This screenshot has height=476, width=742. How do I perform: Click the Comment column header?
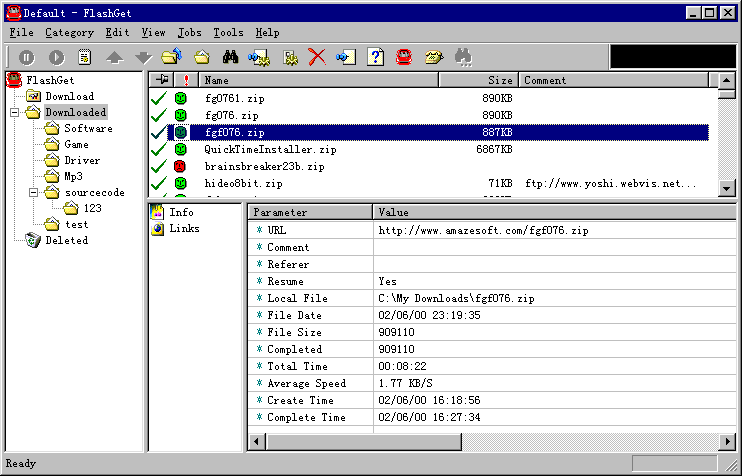coord(614,80)
